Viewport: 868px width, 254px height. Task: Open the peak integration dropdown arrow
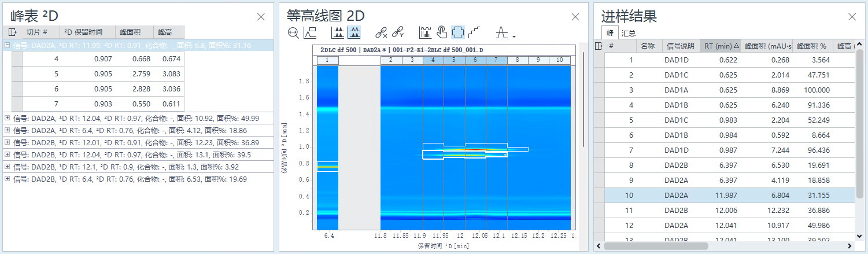click(514, 37)
